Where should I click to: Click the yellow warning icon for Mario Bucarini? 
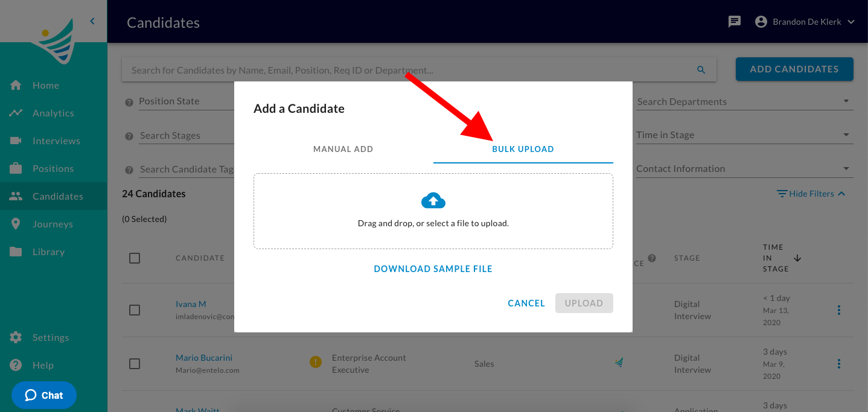tap(315, 362)
